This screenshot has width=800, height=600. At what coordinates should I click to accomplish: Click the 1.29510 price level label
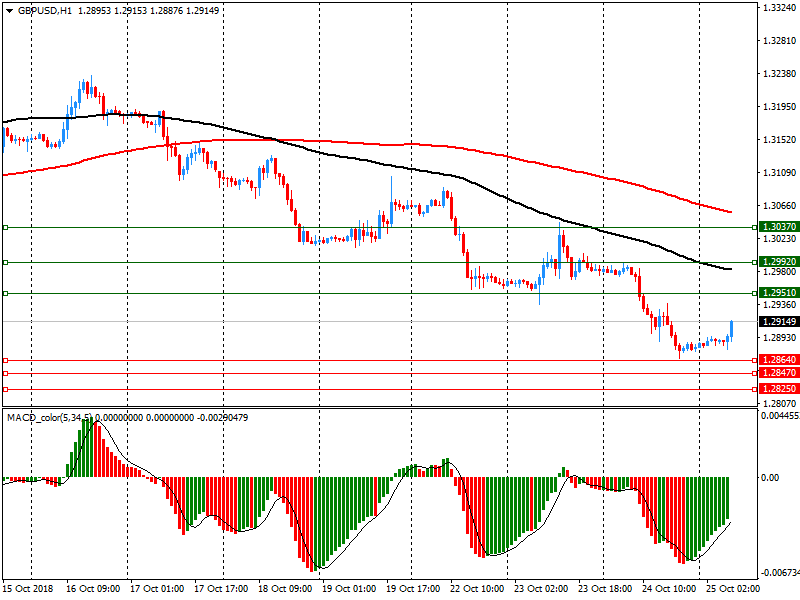pos(778,293)
